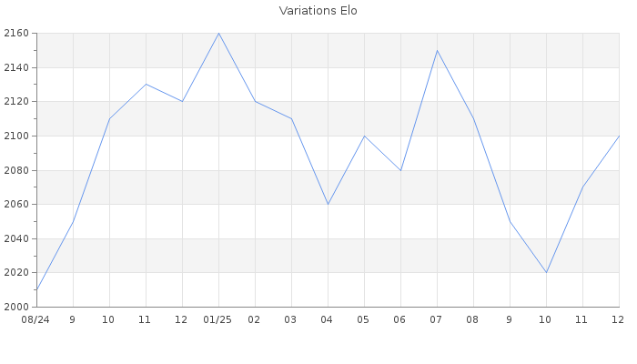
Task: Click the "2000" y-axis label
Action: pos(17,307)
